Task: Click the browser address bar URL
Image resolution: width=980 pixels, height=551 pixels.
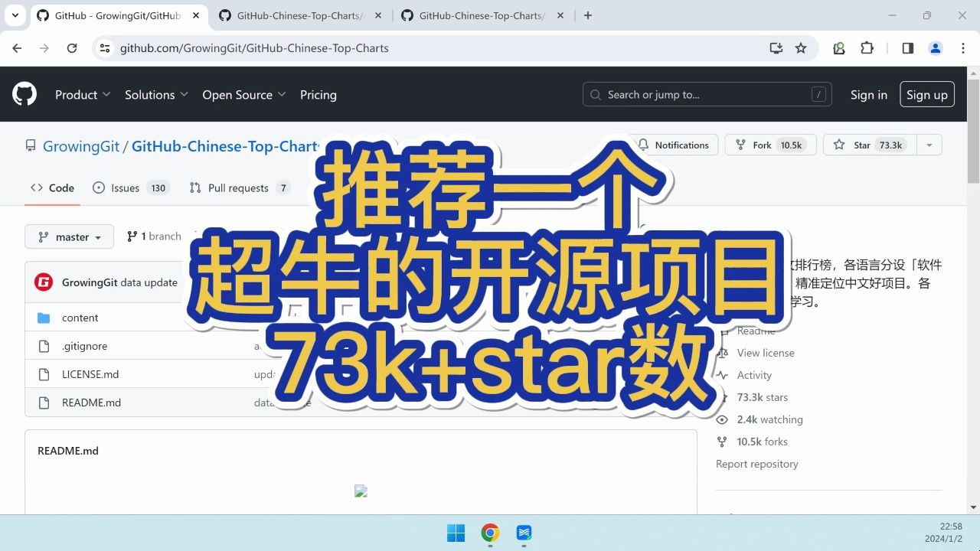Action: (x=254, y=47)
